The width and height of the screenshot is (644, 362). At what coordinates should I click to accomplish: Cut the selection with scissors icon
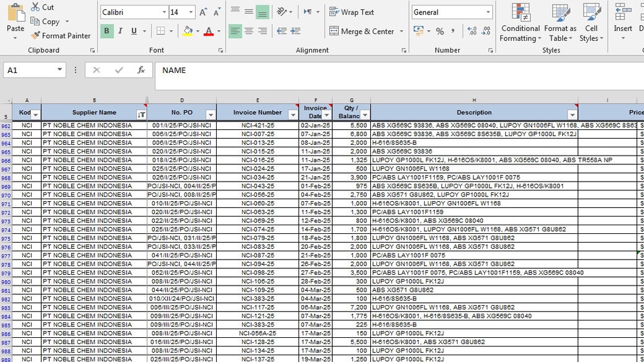pos(43,7)
